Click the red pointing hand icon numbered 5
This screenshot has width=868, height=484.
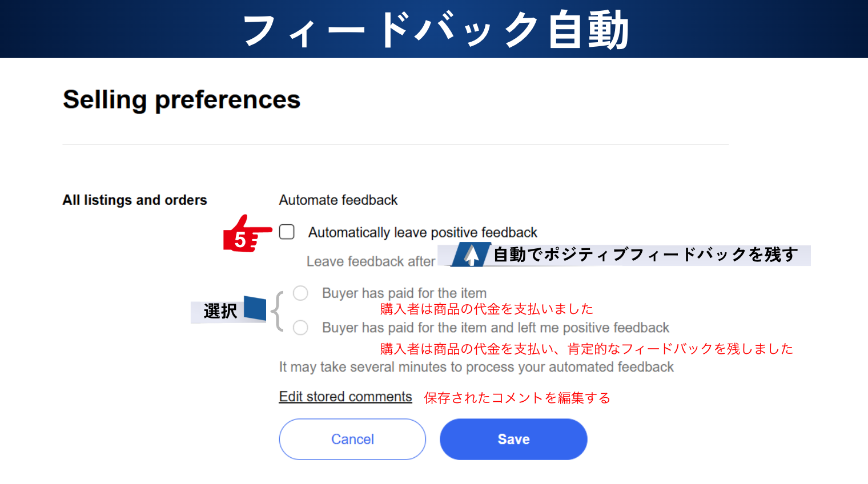pos(247,235)
